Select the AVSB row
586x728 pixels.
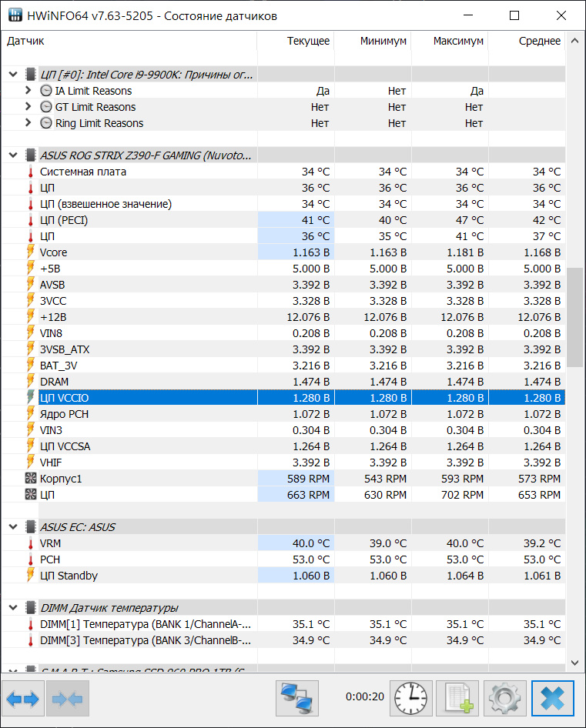[x=283, y=285]
